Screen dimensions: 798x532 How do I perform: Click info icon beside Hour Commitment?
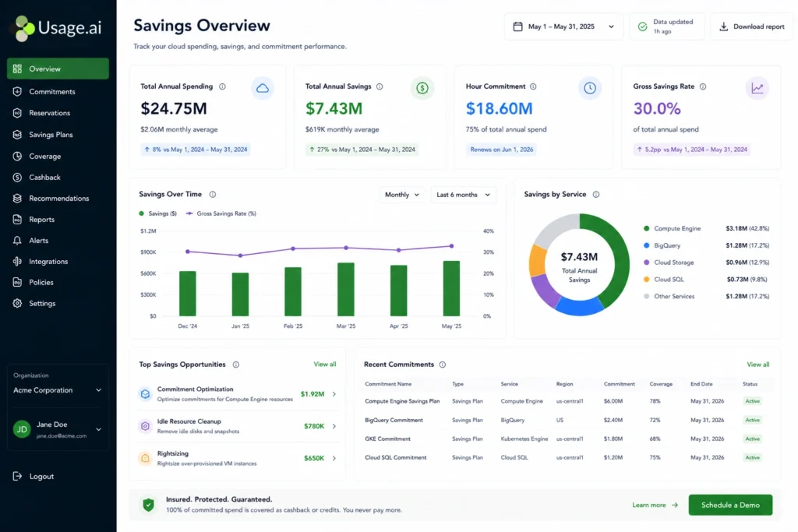[533, 86]
